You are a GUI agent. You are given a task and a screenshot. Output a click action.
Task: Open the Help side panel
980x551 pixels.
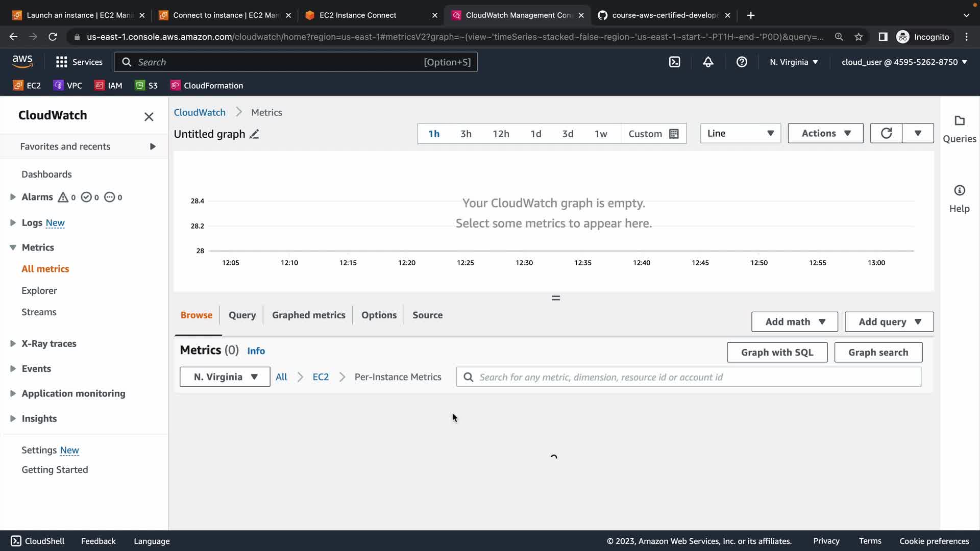point(959,198)
